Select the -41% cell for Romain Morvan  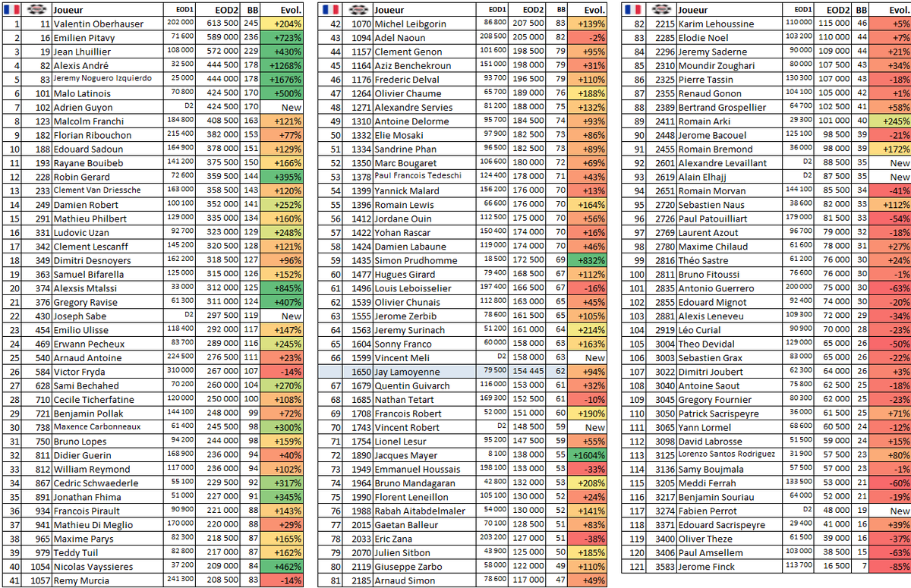(890, 191)
